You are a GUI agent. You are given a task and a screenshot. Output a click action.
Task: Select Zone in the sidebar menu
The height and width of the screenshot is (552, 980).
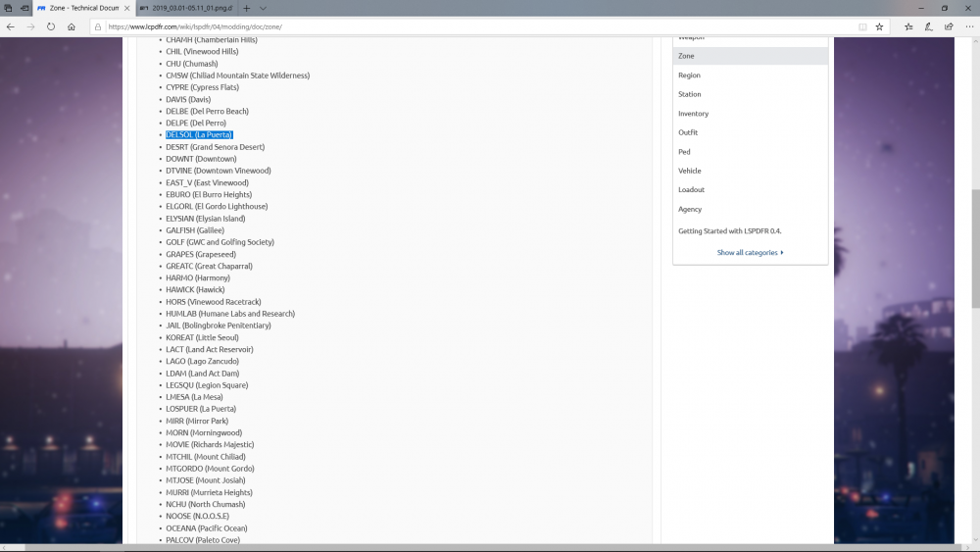[750, 56]
